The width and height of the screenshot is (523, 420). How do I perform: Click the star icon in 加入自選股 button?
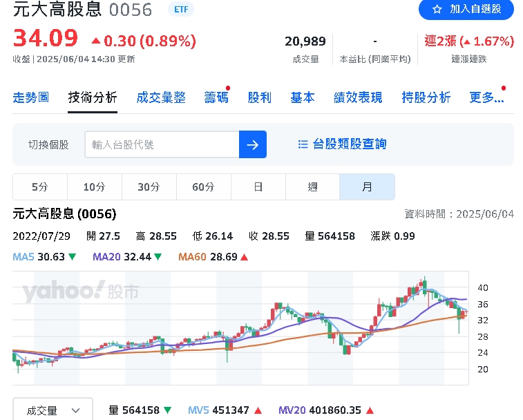click(x=437, y=10)
